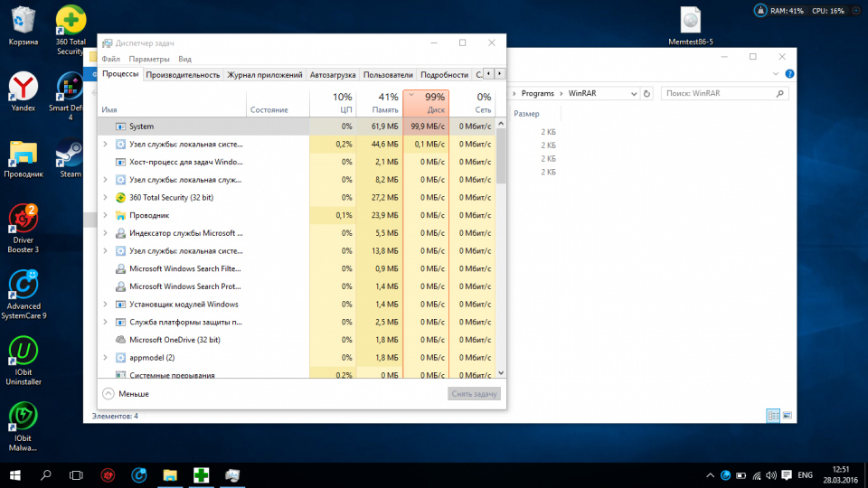Screen dimensions: 868x488
Task: Click the 360 Total Security taskbar icon
Action: [x=201, y=474]
